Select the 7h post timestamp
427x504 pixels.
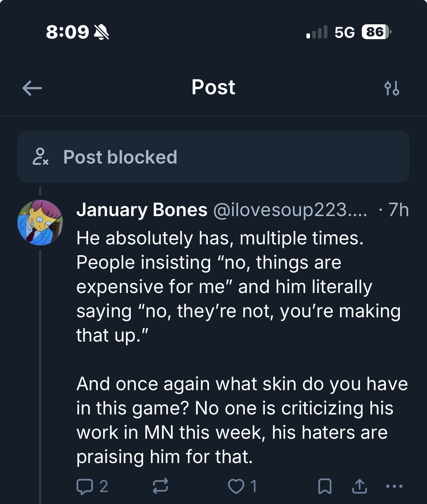pos(398,210)
